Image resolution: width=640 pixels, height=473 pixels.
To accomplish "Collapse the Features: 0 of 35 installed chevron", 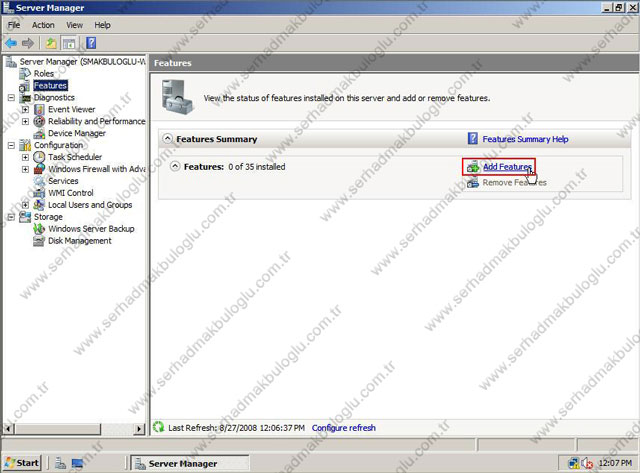I will pos(175,167).
